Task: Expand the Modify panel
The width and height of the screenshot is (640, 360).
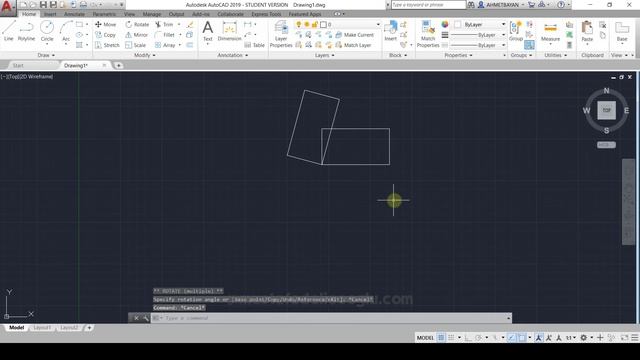Action: (x=144, y=55)
